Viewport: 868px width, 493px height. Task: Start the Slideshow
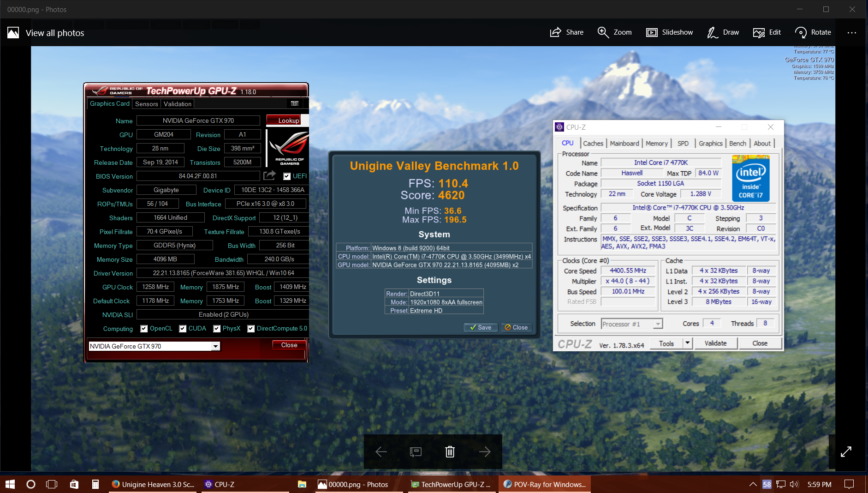[x=670, y=32]
